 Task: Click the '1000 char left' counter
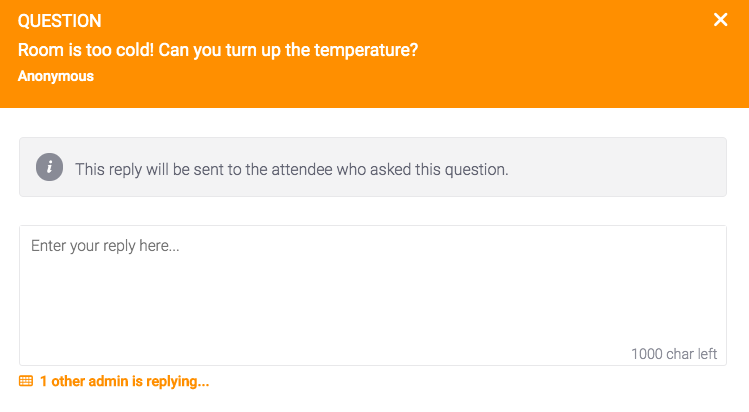674,354
